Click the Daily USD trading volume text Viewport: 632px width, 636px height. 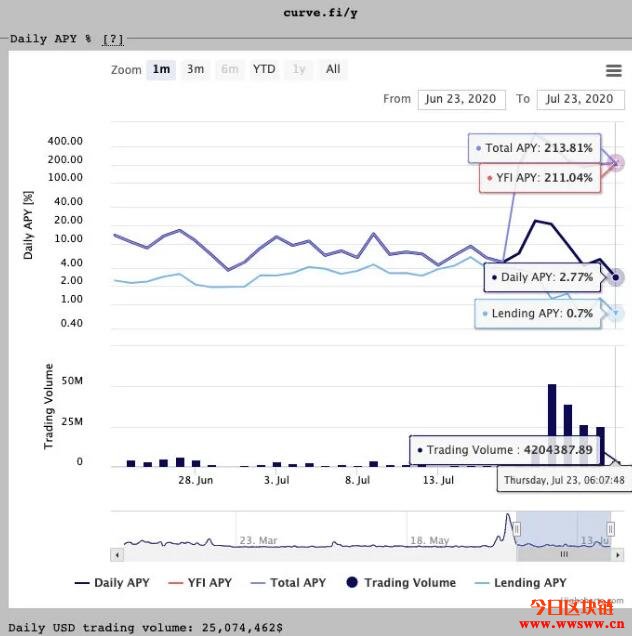point(145,627)
